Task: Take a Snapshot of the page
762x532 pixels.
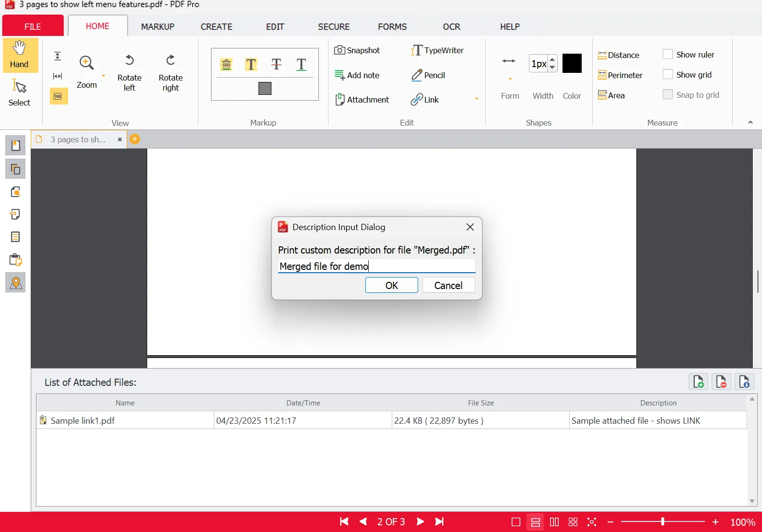Action: 357,50
